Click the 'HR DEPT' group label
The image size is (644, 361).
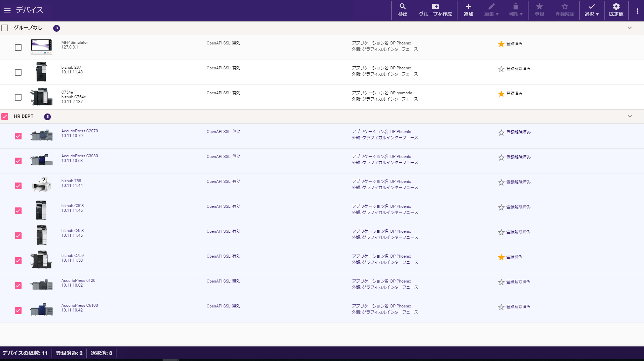tap(24, 117)
